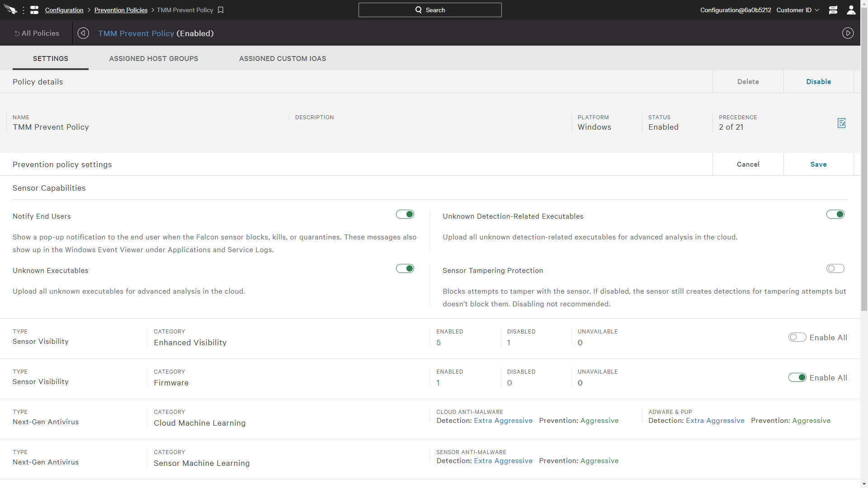
Task: Open the main navigation menu icon
Action: 34,10
